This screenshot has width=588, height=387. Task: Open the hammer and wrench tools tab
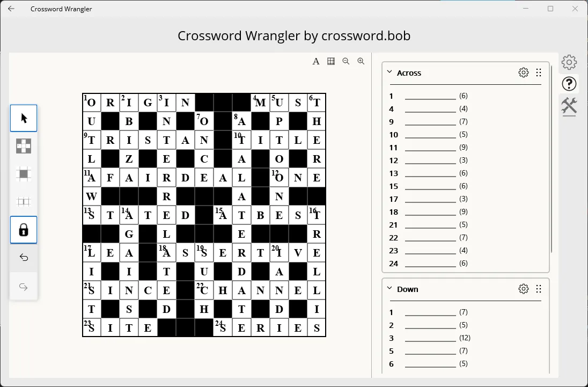(569, 106)
